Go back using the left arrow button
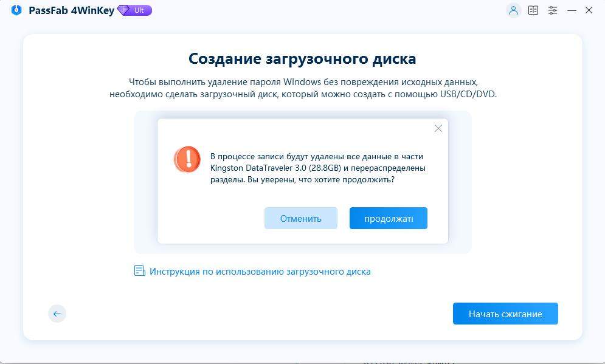 pyautogui.click(x=57, y=314)
